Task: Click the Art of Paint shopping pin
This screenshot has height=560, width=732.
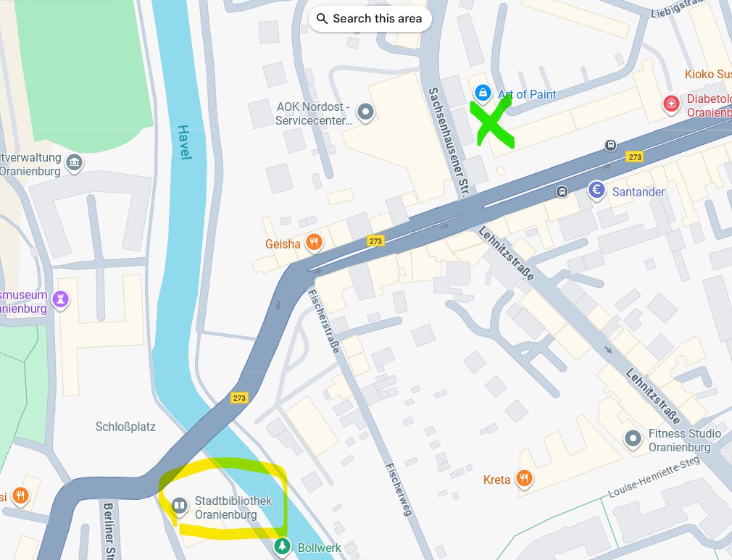Action: (x=483, y=93)
